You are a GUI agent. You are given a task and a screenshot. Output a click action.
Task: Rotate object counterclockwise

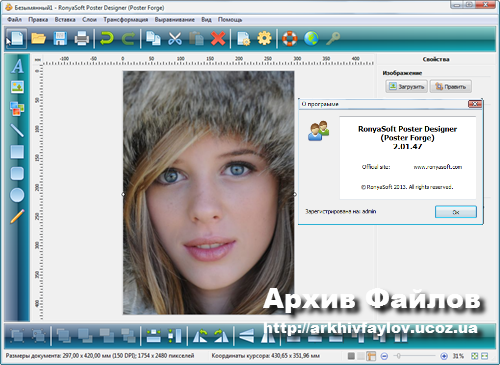[200, 336]
